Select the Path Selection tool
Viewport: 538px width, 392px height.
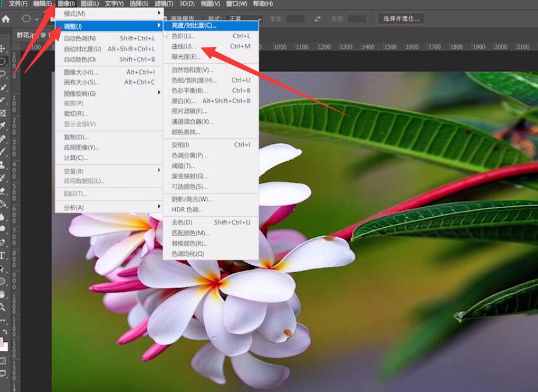click(x=2, y=269)
